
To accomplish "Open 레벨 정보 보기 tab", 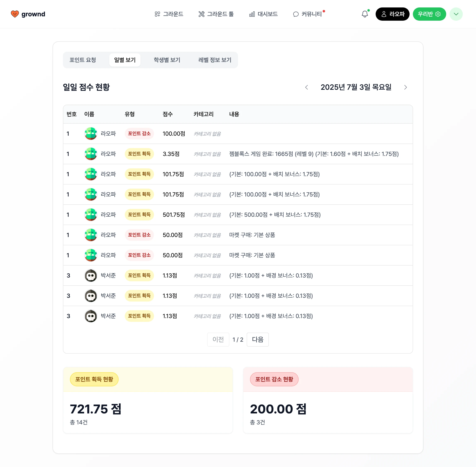I will [215, 60].
